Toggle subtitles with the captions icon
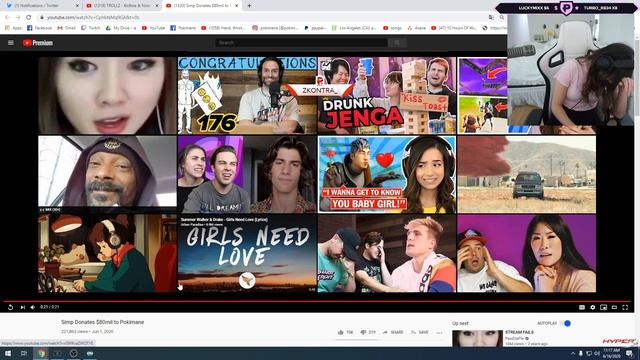640x360 pixels. pos(582,307)
